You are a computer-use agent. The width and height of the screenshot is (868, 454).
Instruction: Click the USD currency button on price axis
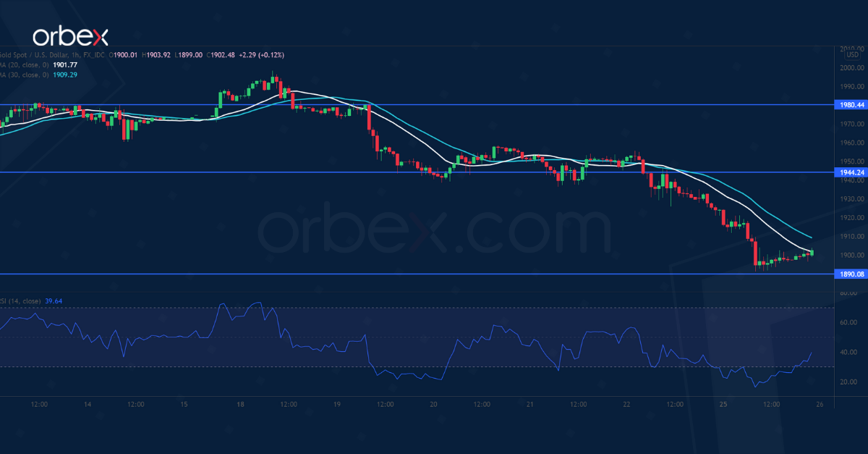852,56
